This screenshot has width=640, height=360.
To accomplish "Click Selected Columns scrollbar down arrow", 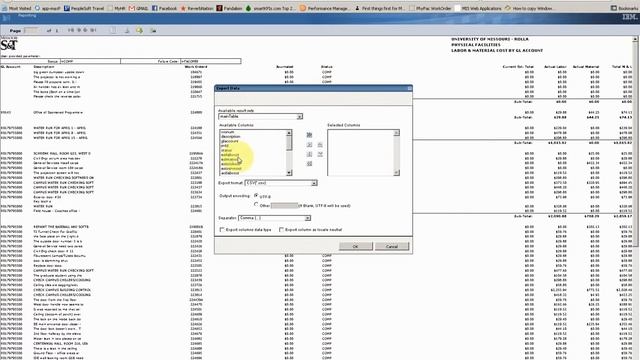I will [396, 173].
